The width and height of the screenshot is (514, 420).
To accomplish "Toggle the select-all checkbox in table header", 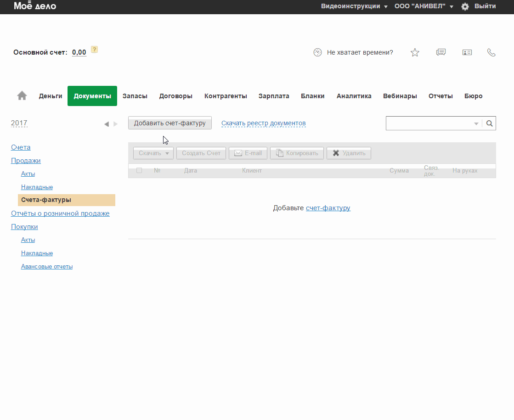I will coord(139,170).
